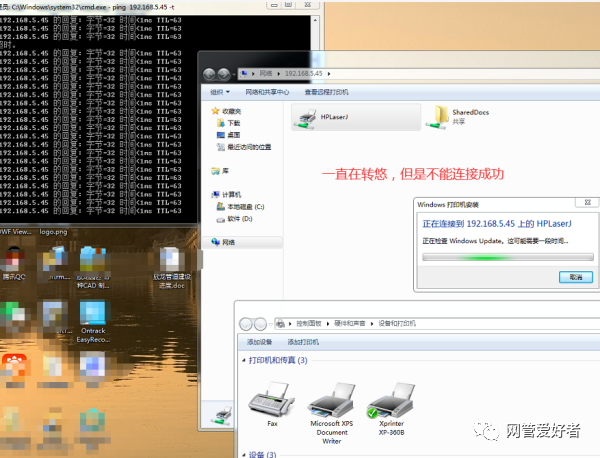Image resolution: width=600 pixels, height=458 pixels.
Task: Click 网络 breadcrumb in address bar
Action: [x=266, y=73]
